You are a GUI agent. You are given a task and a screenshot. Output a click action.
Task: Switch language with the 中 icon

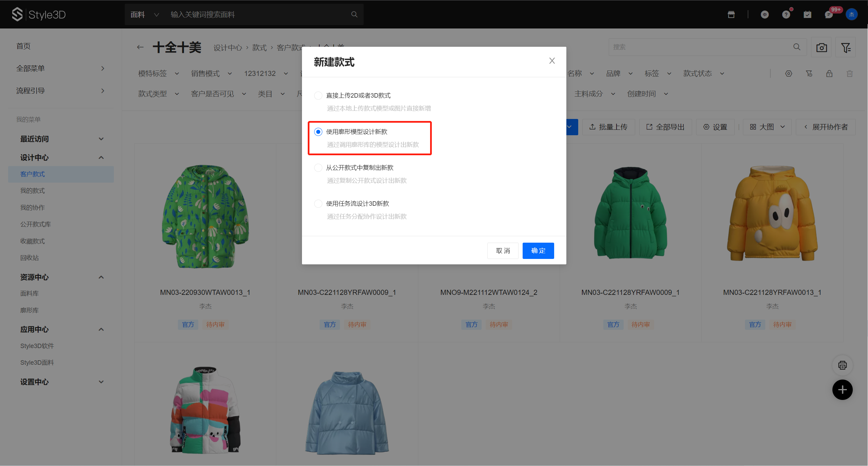click(x=765, y=14)
